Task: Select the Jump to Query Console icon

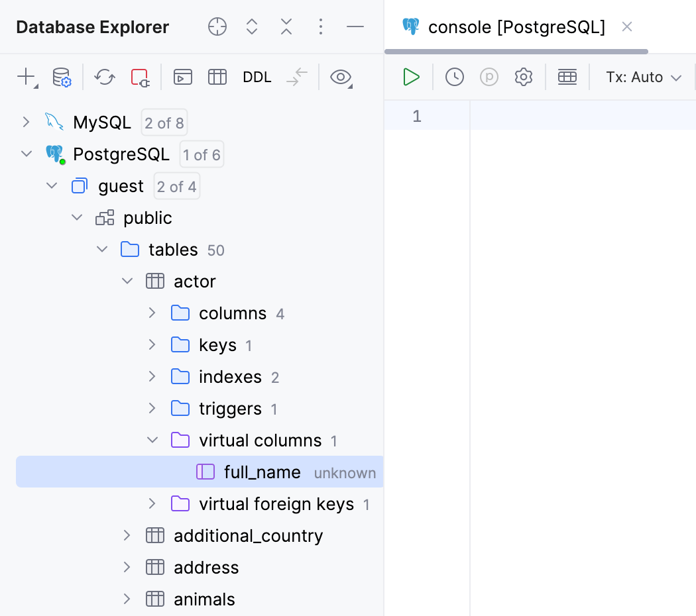Action: (x=183, y=77)
